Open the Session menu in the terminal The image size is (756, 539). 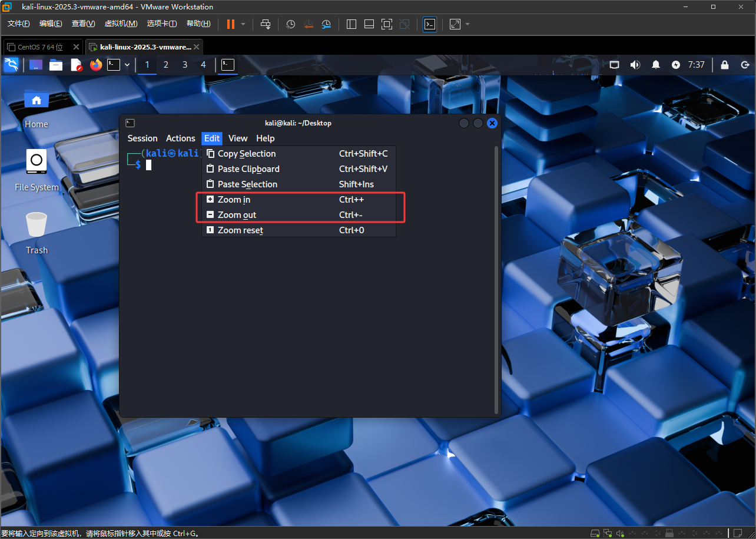click(x=142, y=138)
